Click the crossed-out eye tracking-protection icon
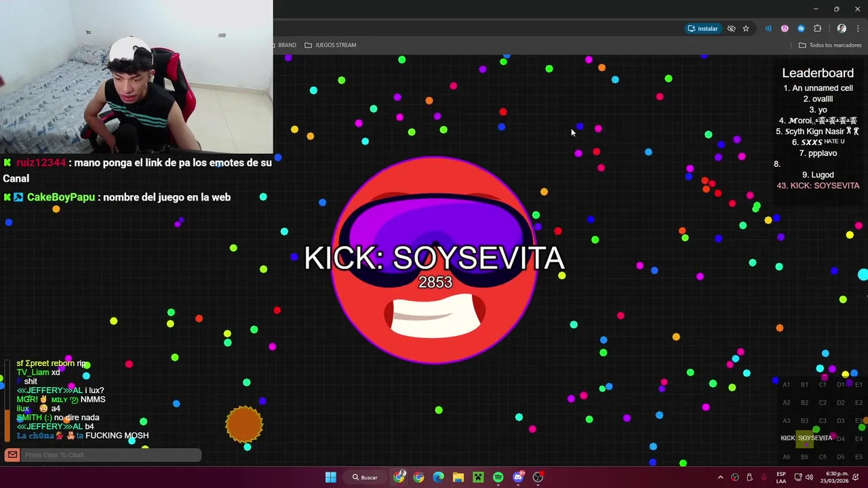 point(731,28)
